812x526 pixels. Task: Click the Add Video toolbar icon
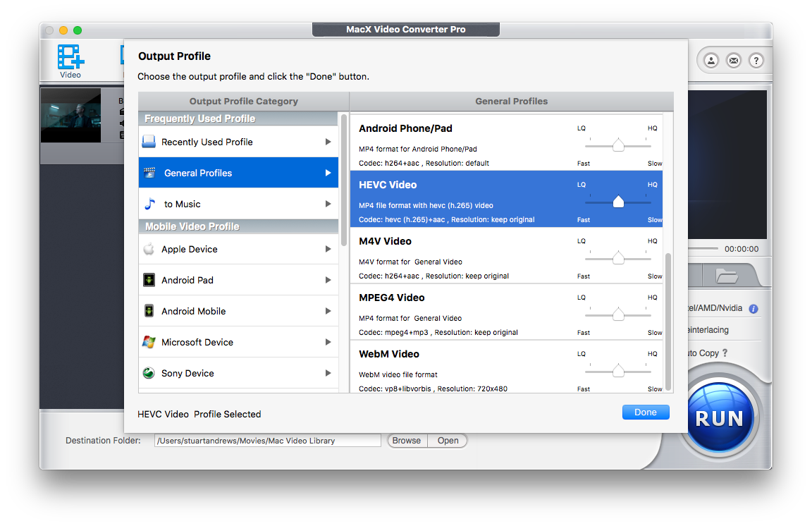(70, 61)
